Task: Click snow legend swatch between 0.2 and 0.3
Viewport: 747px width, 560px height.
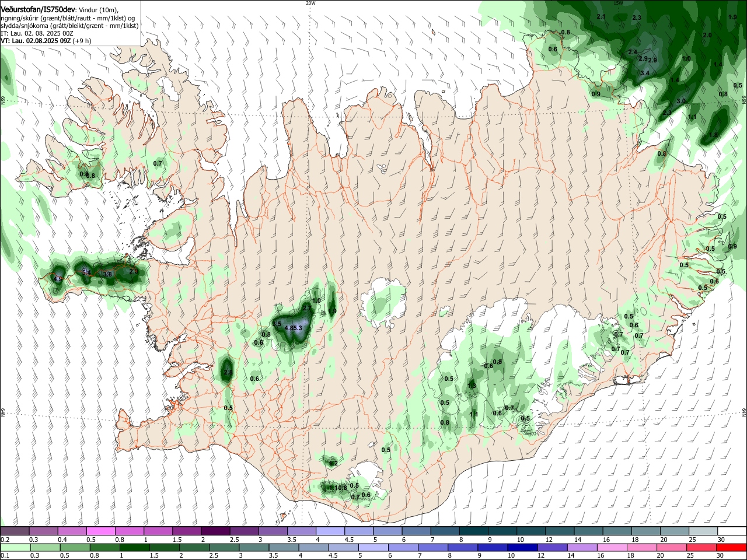Action: (15, 531)
